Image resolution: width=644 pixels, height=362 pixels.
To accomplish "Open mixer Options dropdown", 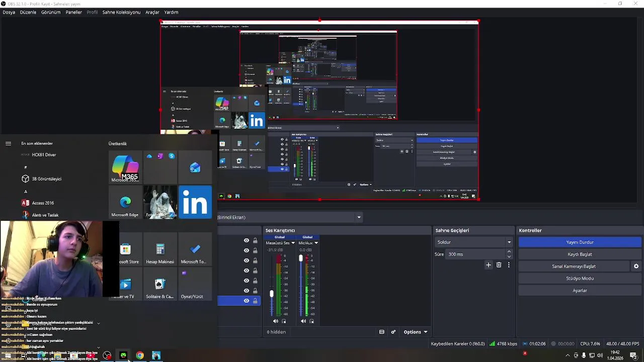I will tap(415, 332).
